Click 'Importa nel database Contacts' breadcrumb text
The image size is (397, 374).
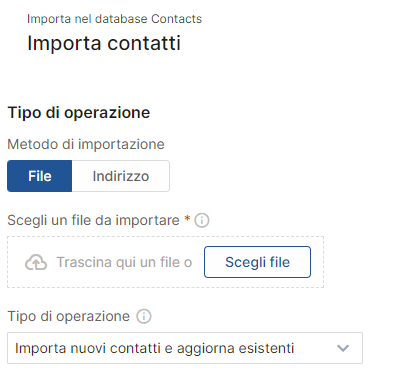pos(114,19)
